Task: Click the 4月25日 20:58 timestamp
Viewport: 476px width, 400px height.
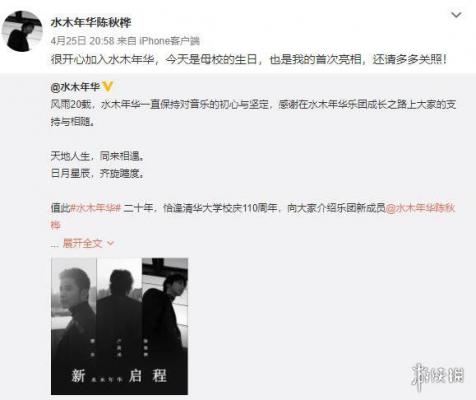Action: (82, 41)
